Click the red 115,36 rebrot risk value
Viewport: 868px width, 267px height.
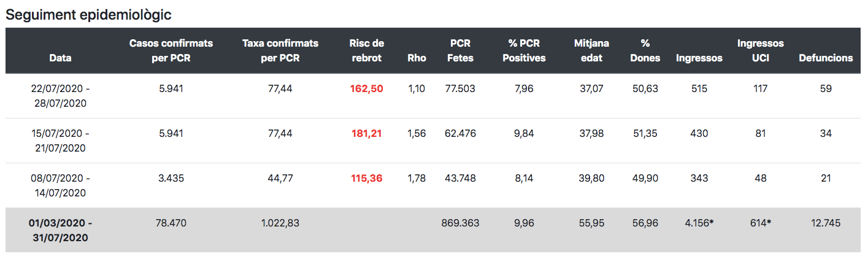pos(366,178)
